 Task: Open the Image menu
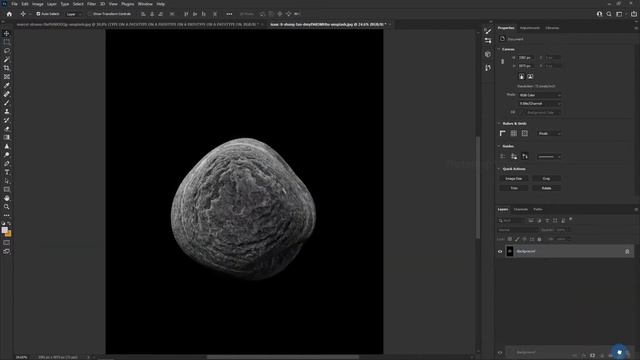point(38,4)
